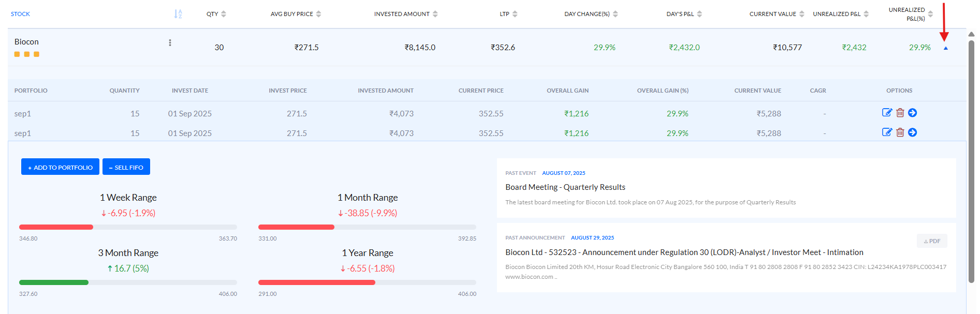
Task: Click the scroll-up arrow of the vertical scrollbar
Action: coord(971,34)
